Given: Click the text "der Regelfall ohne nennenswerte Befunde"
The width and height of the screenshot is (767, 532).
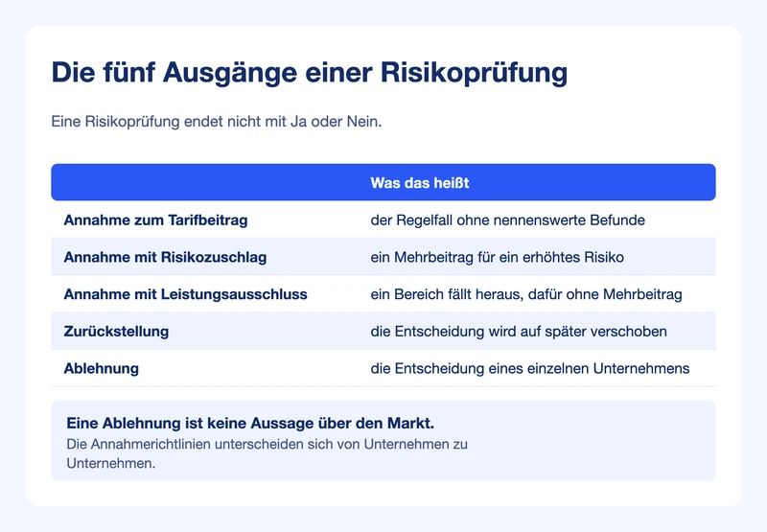Looking at the screenshot, I should pos(508,220).
